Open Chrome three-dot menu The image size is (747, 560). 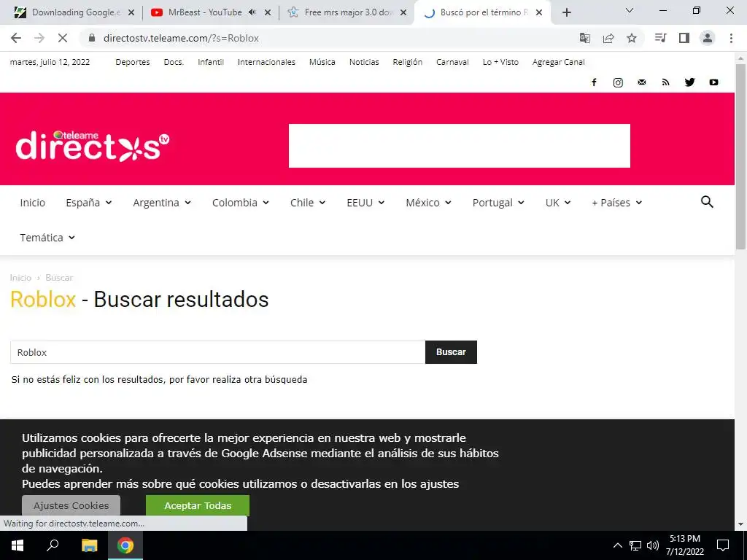click(x=731, y=38)
